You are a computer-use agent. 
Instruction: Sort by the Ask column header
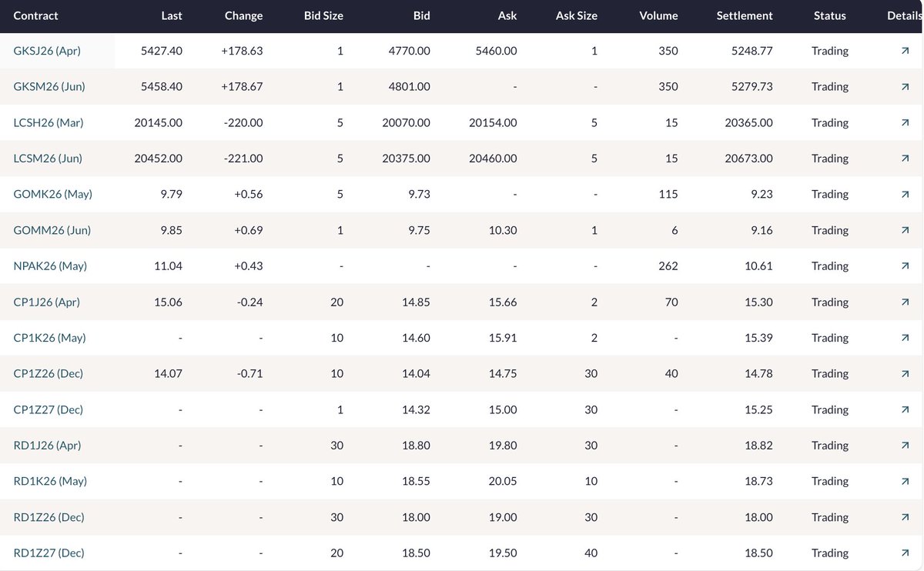coord(507,15)
